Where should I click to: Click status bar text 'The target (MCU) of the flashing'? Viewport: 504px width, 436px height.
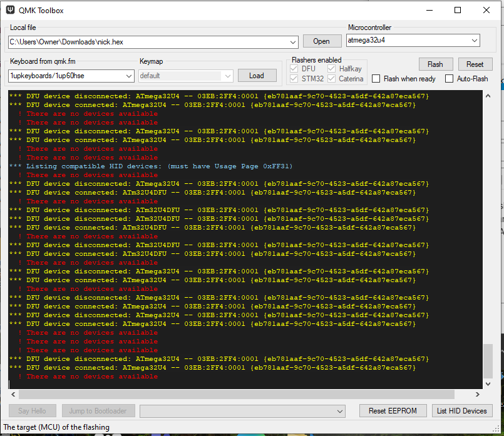click(x=56, y=427)
